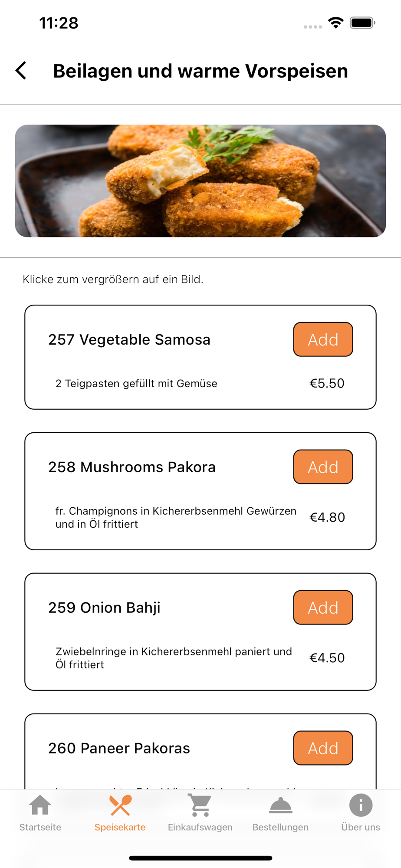Switch to the Einkaufswagen tab label
This screenshot has width=401, height=868.
(x=200, y=827)
